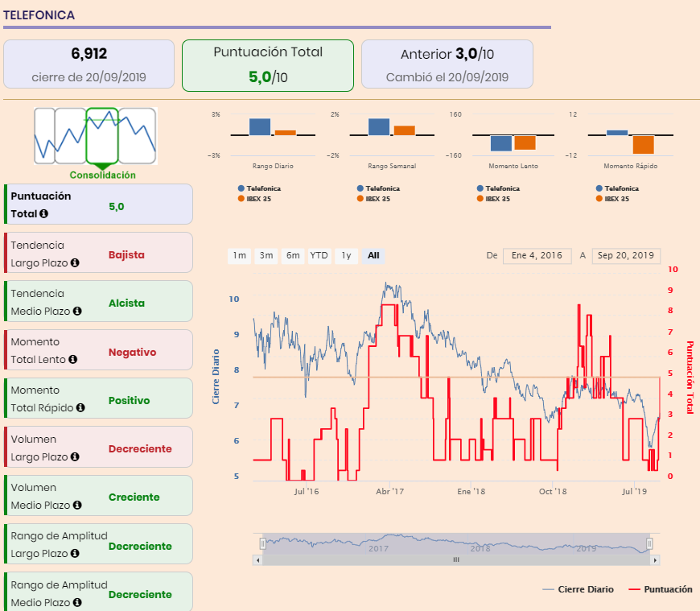Open info icon for Rango de Amplitud Largo Plazo
Image resolution: width=700 pixels, height=611 pixels.
click(x=75, y=553)
